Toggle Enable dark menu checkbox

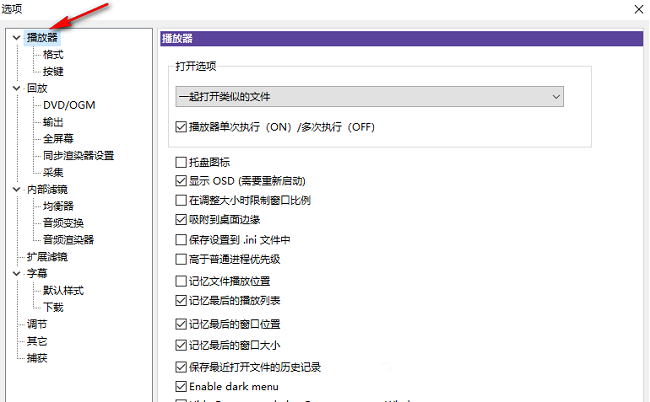tap(181, 387)
